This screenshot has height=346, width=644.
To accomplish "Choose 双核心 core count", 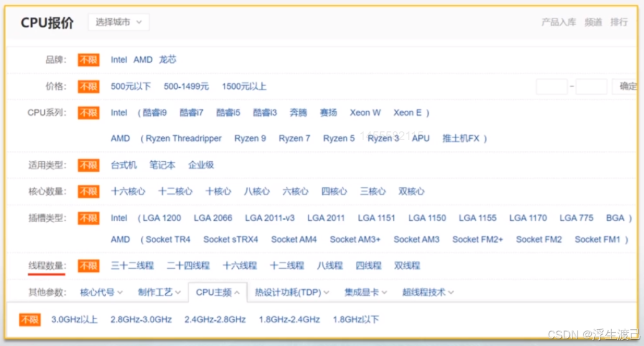I will [411, 192].
